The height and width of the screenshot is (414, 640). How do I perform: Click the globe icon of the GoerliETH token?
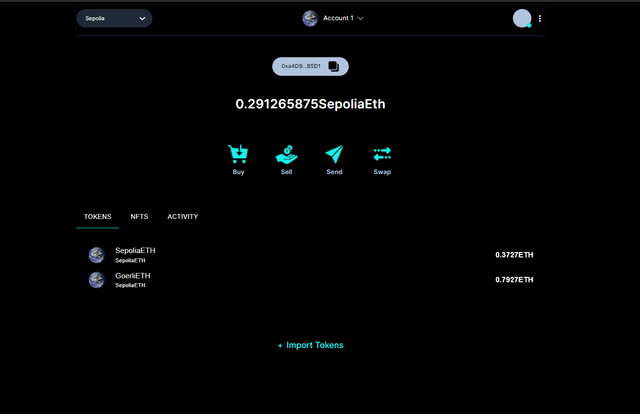click(96, 280)
